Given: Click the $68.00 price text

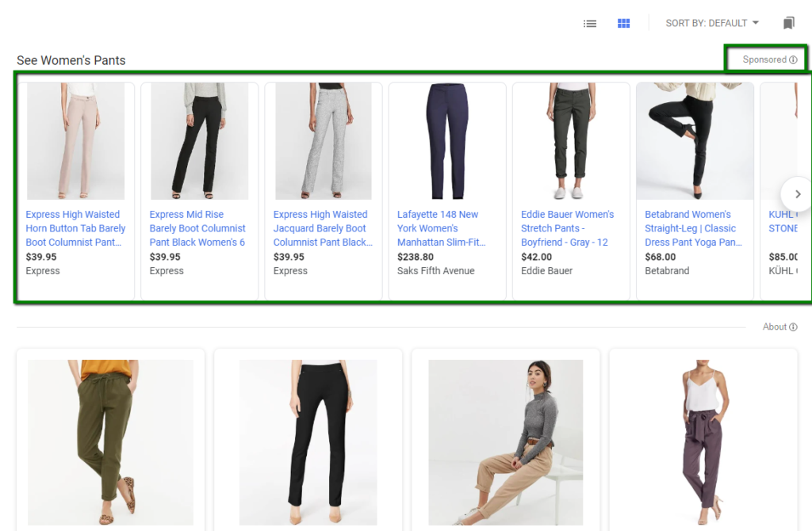Looking at the screenshot, I should [x=660, y=257].
